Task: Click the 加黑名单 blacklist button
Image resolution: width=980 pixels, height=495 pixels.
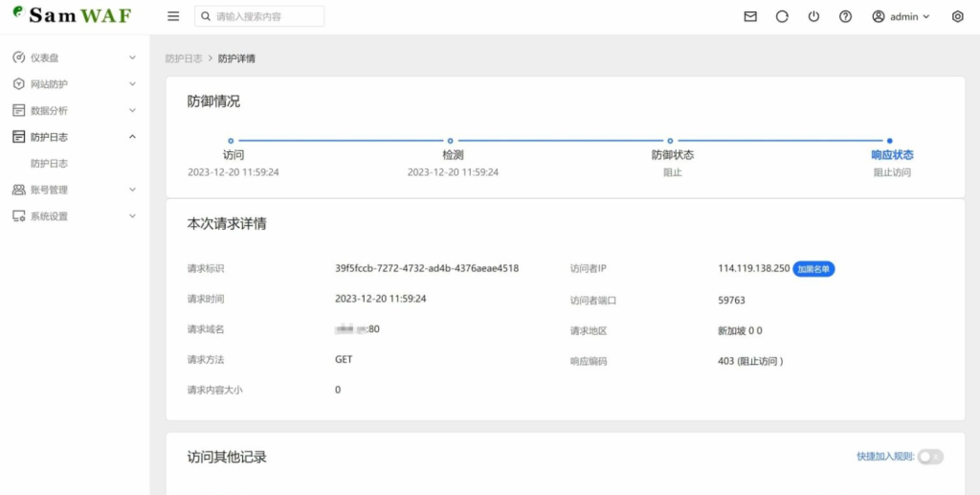Action: click(x=813, y=269)
